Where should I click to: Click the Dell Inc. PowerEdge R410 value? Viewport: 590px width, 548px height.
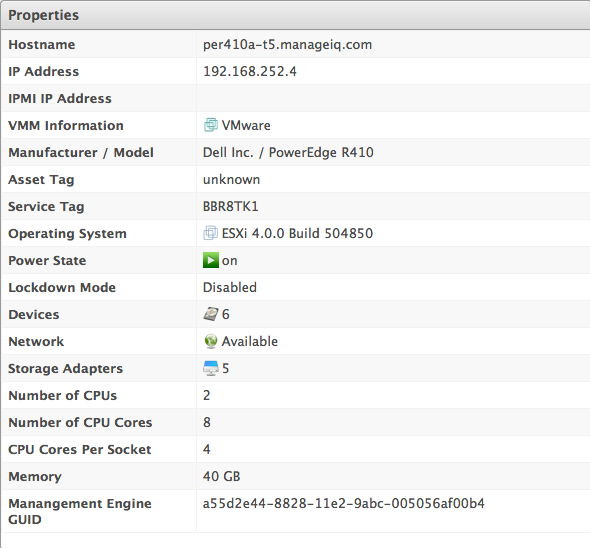288,152
